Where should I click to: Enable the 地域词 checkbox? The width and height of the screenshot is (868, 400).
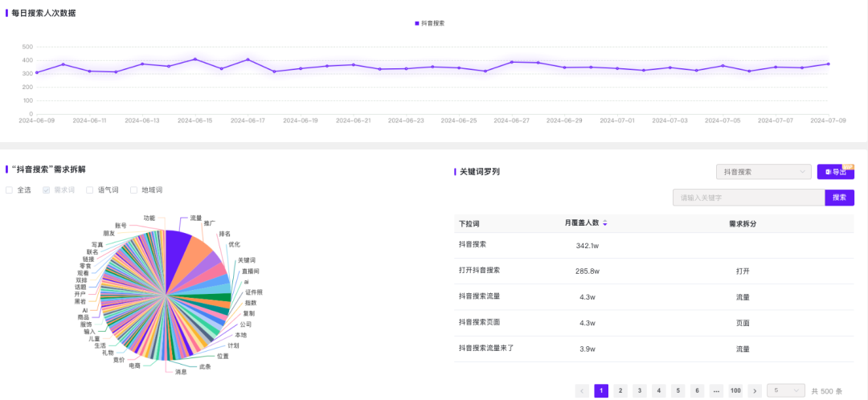(133, 190)
